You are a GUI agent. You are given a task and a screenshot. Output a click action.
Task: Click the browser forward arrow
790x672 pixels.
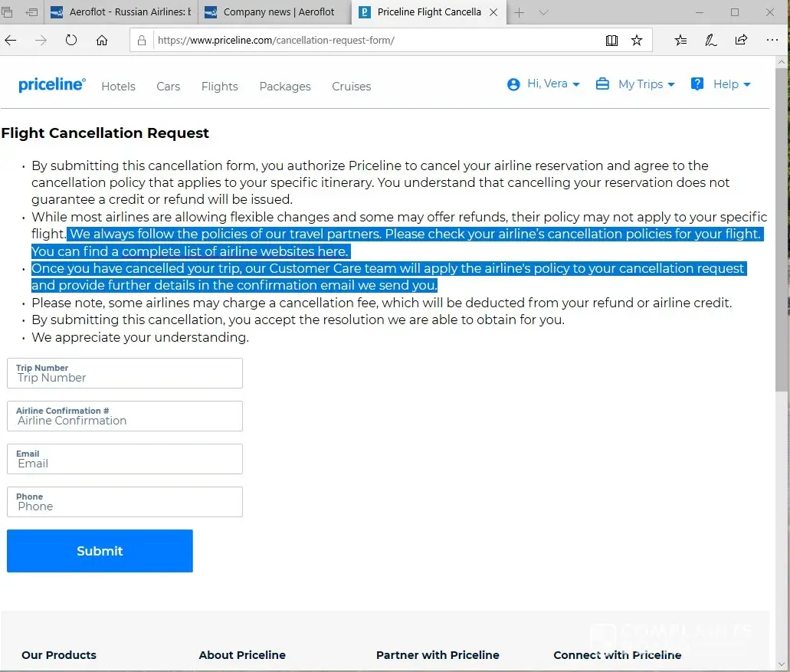[x=41, y=41]
